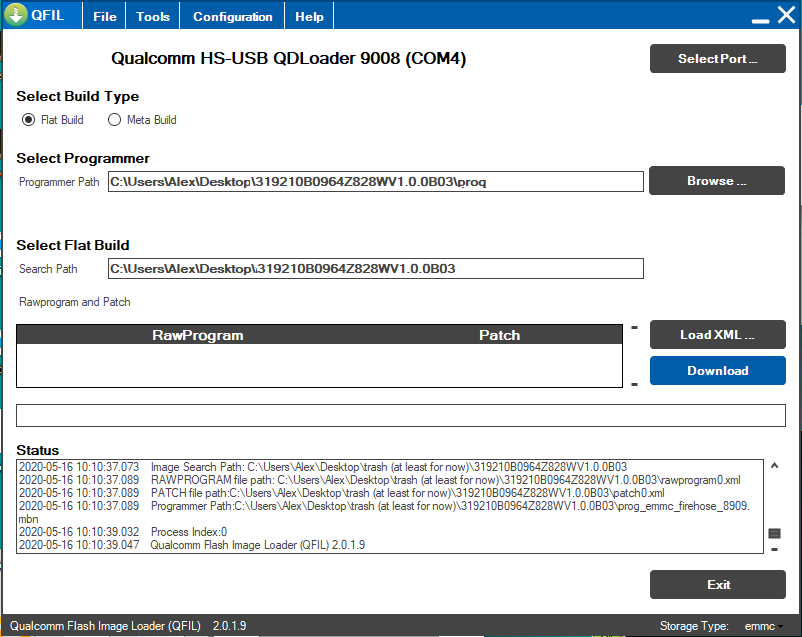Select the Meta Build radio button
Image resolution: width=802 pixels, height=637 pixels.
pyautogui.click(x=114, y=120)
